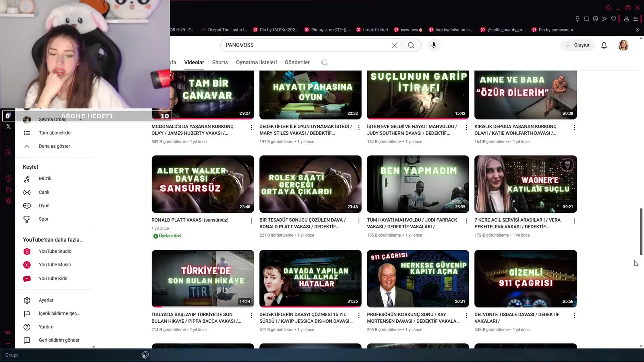
Task: Open YouTube notifications bell
Action: [x=604, y=45]
